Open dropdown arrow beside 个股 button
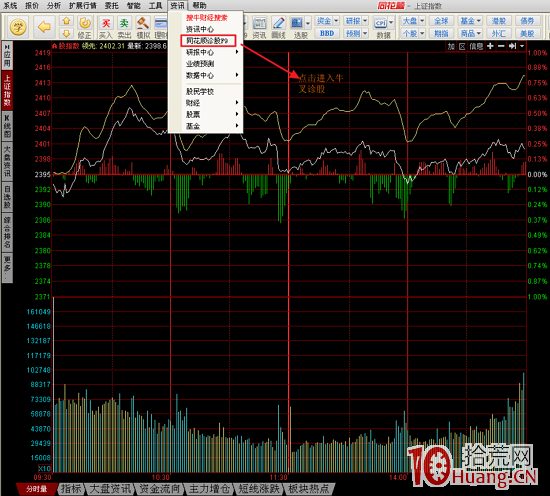The width and height of the screenshot is (550, 496). (422, 33)
